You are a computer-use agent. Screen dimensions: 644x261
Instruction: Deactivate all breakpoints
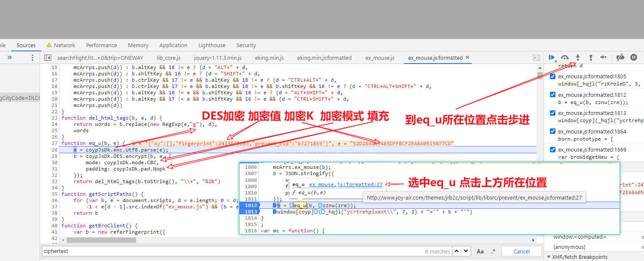coord(620,58)
